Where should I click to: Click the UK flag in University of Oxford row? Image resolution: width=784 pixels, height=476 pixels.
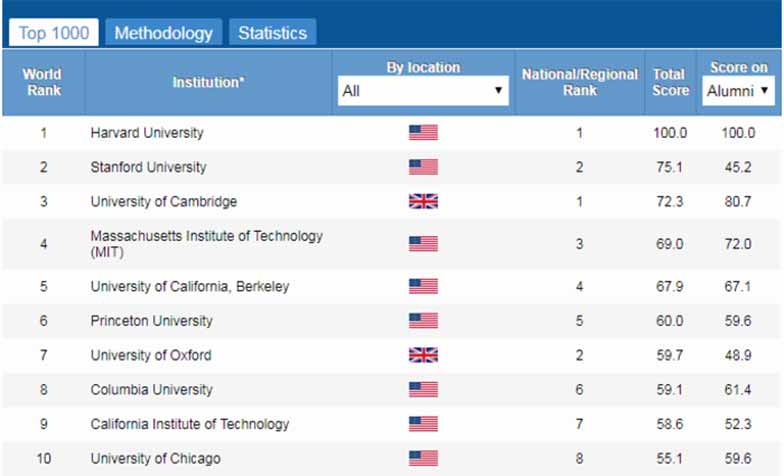[x=423, y=354]
